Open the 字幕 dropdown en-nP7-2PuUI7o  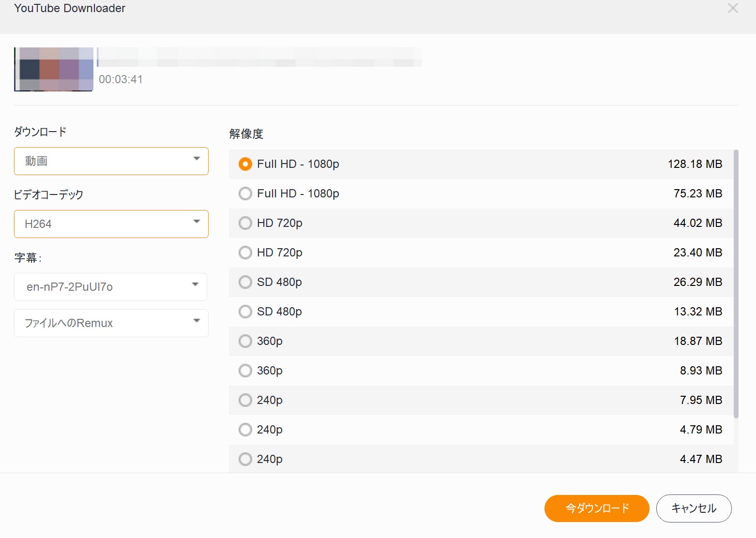pos(111,287)
